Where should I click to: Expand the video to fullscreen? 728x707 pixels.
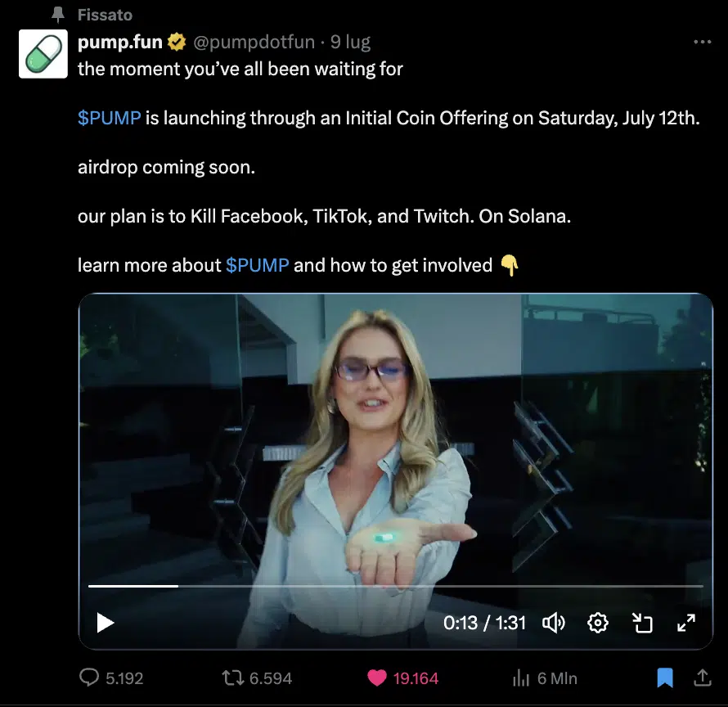(x=686, y=623)
